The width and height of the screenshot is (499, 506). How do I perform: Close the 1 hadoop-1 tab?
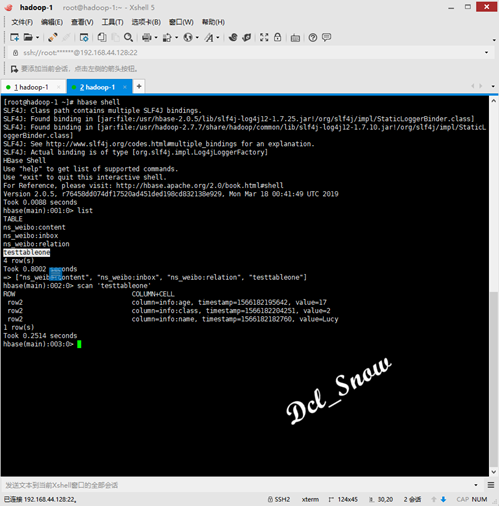click(59, 87)
